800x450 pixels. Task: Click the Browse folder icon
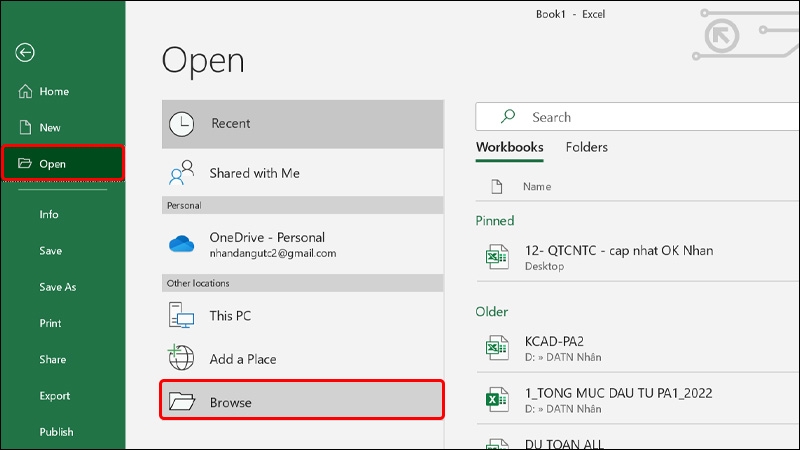182,401
